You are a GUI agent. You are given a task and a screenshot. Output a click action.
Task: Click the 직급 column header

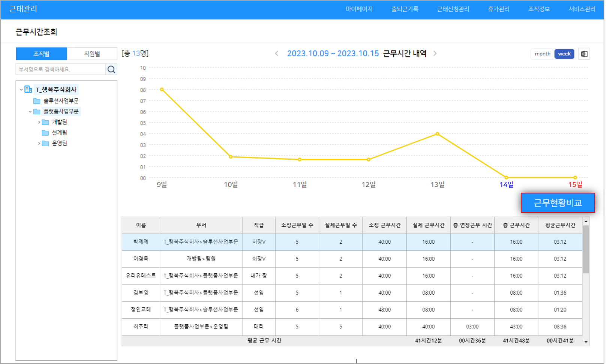[259, 225]
